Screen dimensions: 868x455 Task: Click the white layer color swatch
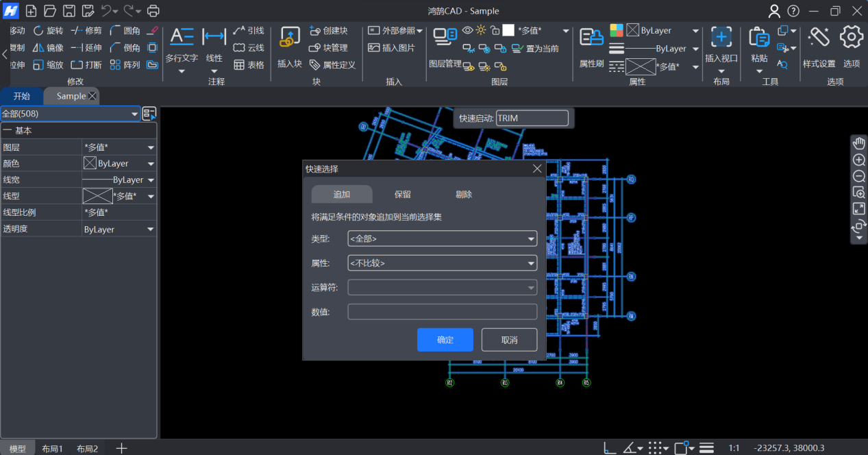508,30
